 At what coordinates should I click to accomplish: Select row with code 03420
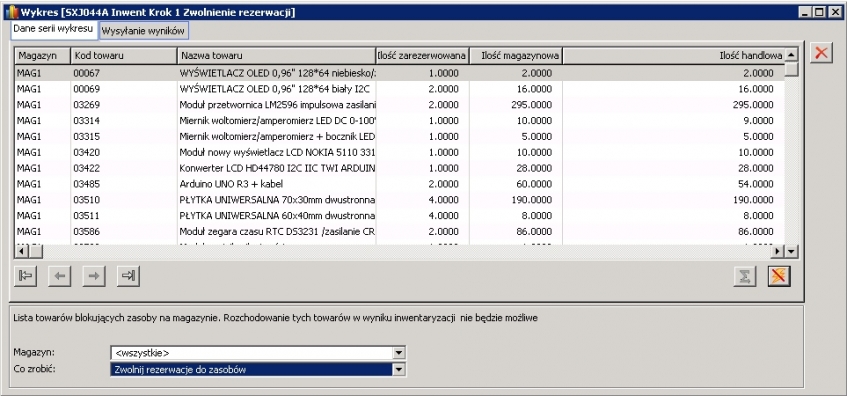tap(400, 152)
